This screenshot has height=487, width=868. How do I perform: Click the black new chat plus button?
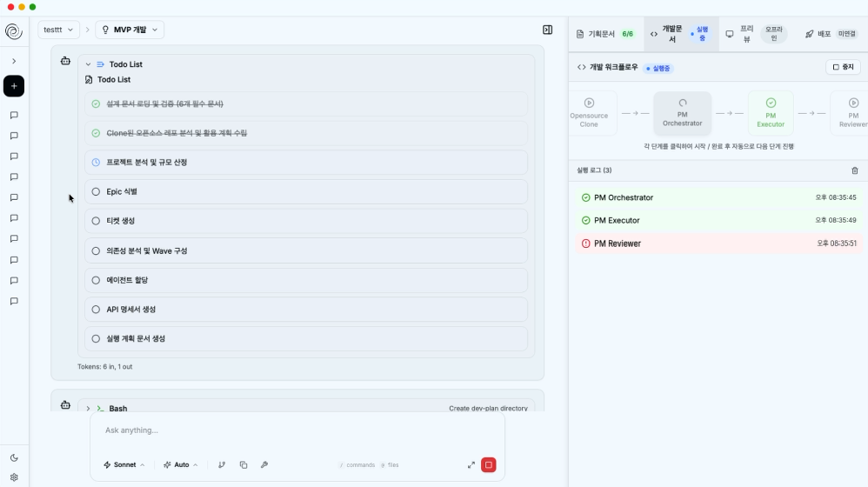point(14,86)
